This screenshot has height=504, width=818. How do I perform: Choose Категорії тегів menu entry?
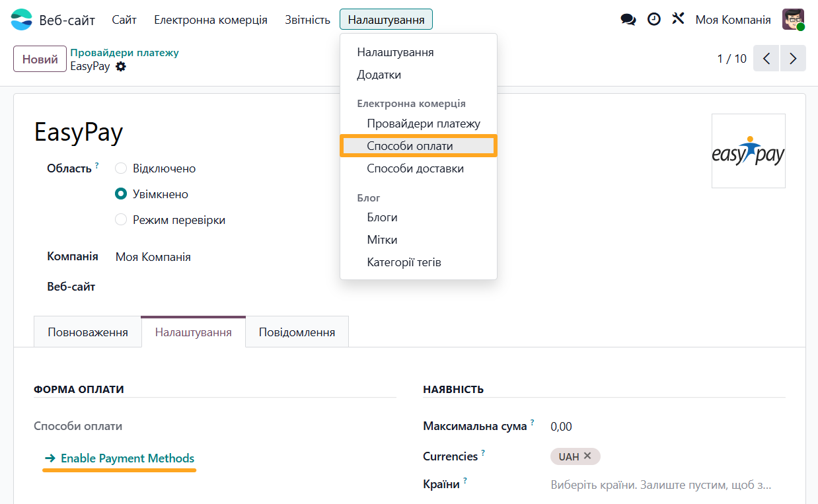click(418, 262)
